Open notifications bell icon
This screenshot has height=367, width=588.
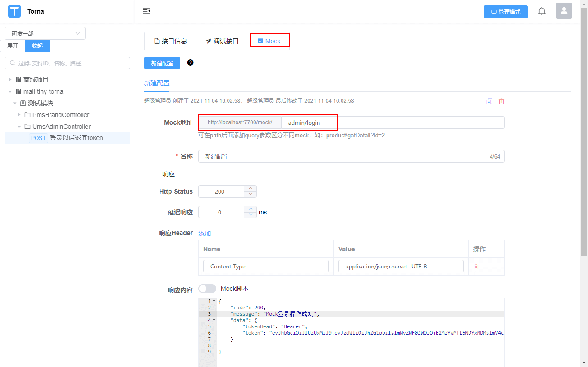(542, 11)
